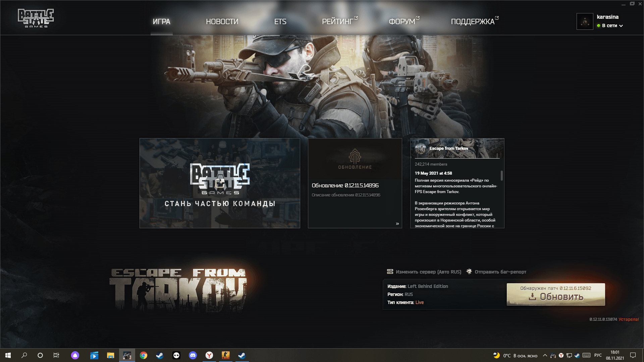Screen dimensions: 644x362
Task: Expand the В сети status dropdown
Action: pos(610,26)
